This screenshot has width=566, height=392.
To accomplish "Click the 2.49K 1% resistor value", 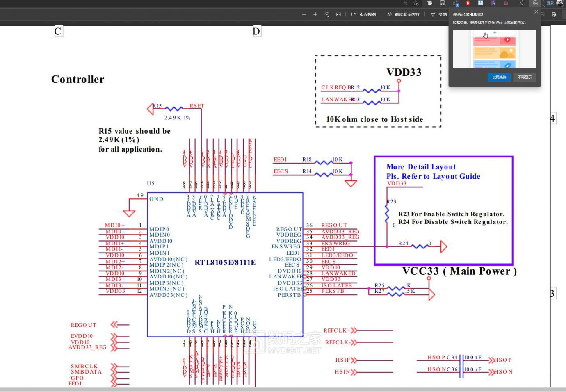I will (x=177, y=118).
